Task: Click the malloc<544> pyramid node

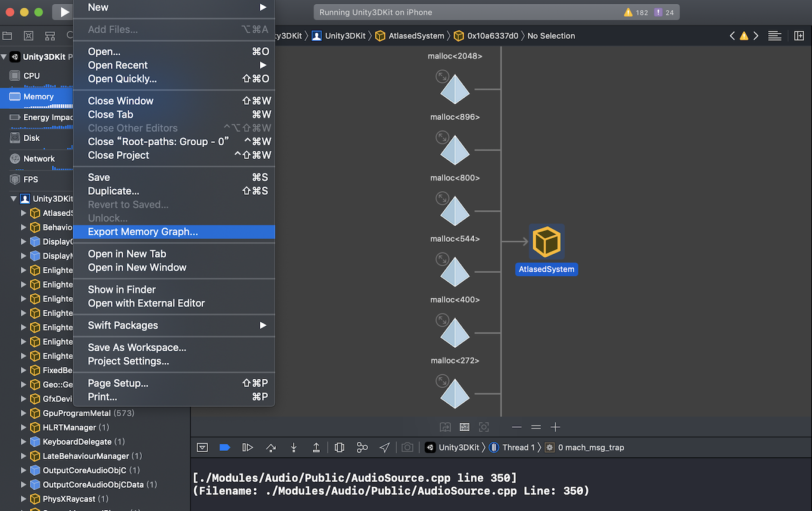Action: click(x=455, y=272)
